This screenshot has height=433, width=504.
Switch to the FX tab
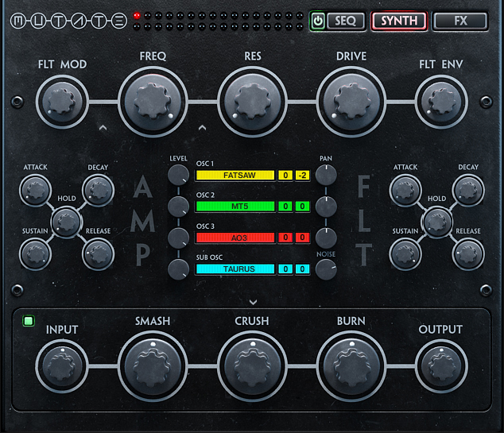click(x=460, y=21)
